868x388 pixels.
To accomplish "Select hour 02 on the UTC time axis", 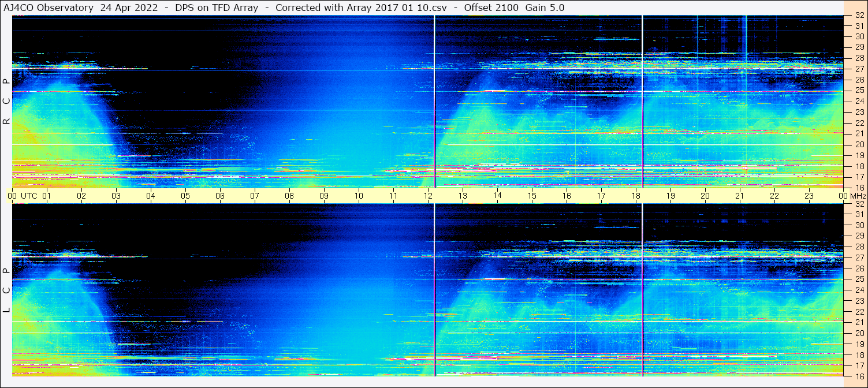I will pos(81,196).
